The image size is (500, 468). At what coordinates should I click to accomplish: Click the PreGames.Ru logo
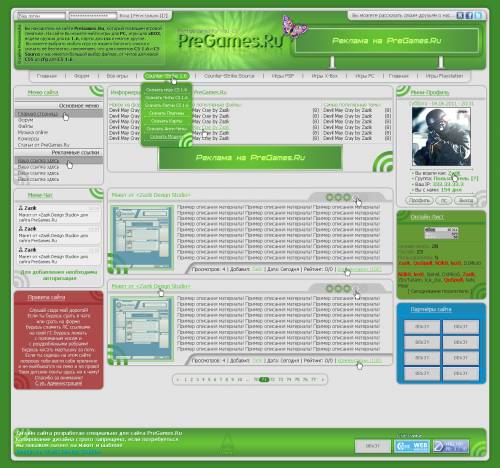(230, 41)
